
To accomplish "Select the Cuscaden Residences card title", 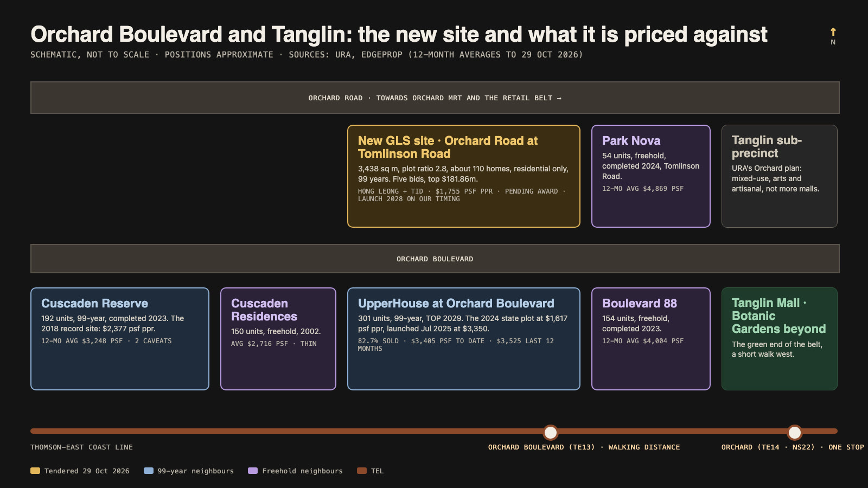I will click(264, 310).
